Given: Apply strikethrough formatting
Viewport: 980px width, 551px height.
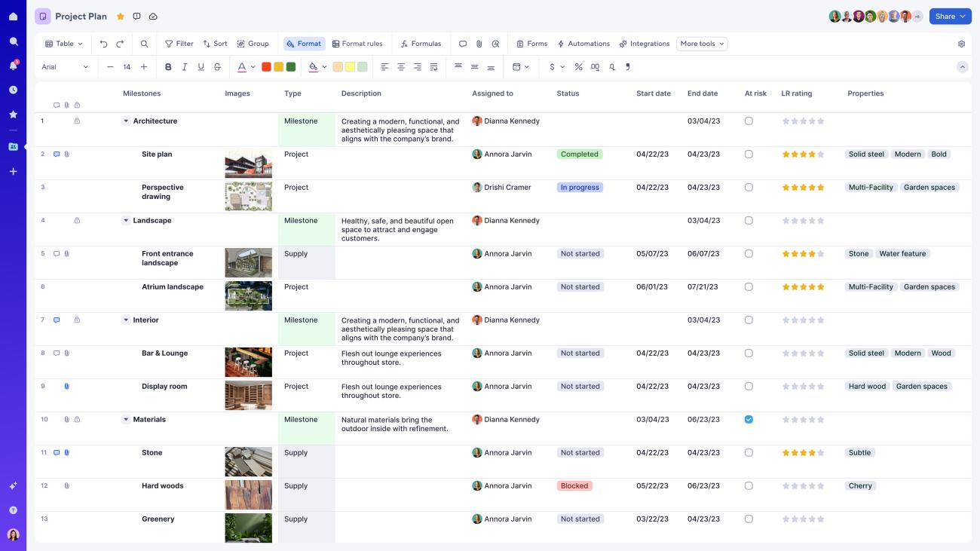Looking at the screenshot, I should click(217, 66).
